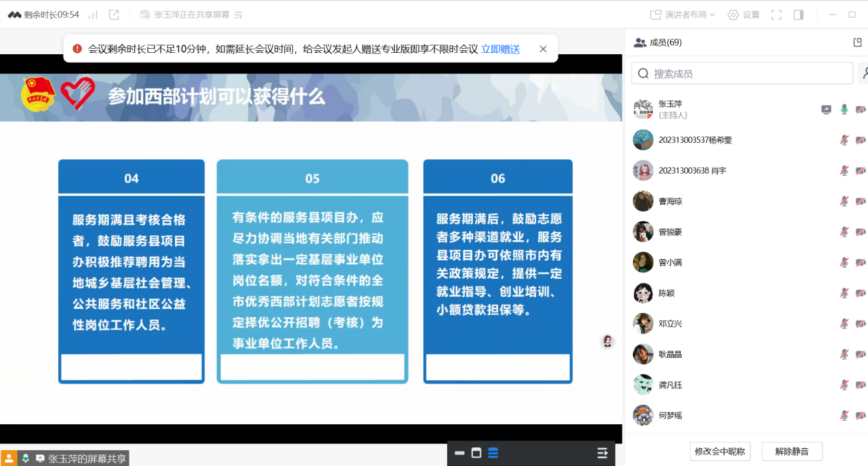Select member 202313003537杨希雯
The image size is (868, 466).
(695, 140)
